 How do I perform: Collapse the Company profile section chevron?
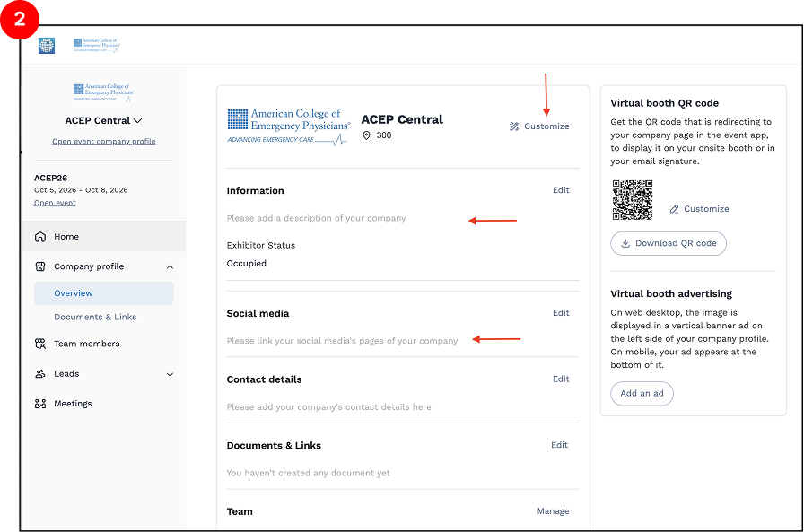(x=170, y=267)
